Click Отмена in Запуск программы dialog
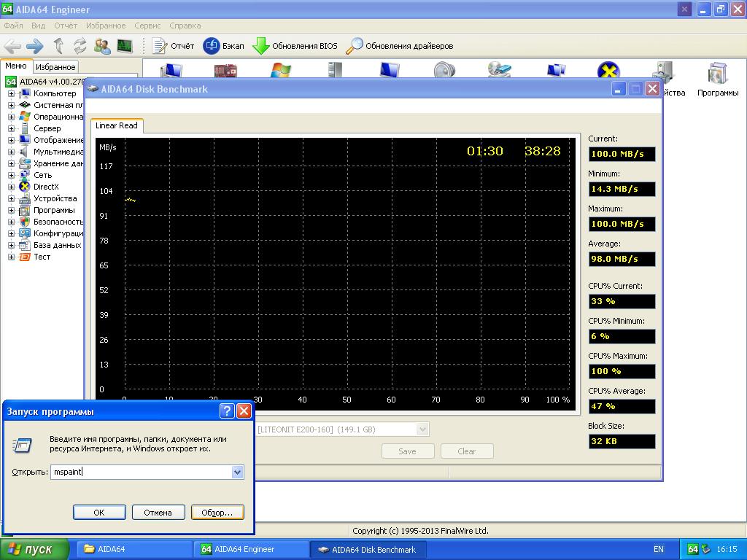The width and height of the screenshot is (747, 560). tap(158, 513)
